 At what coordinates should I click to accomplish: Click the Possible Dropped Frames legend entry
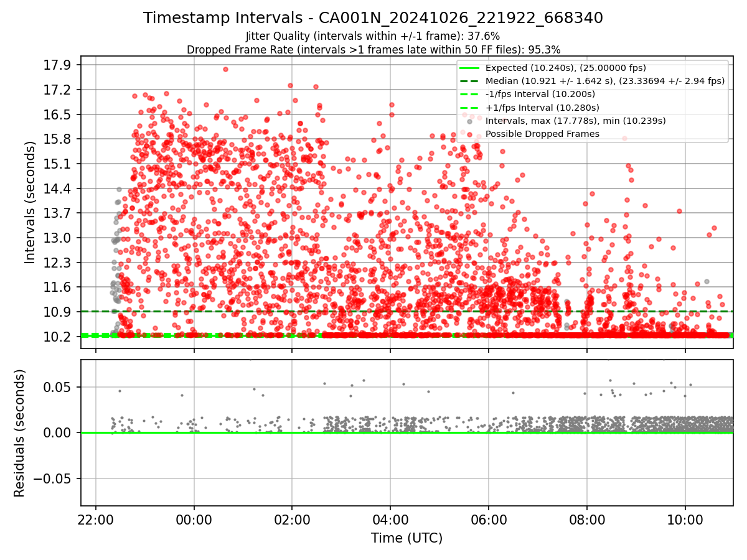(x=542, y=134)
